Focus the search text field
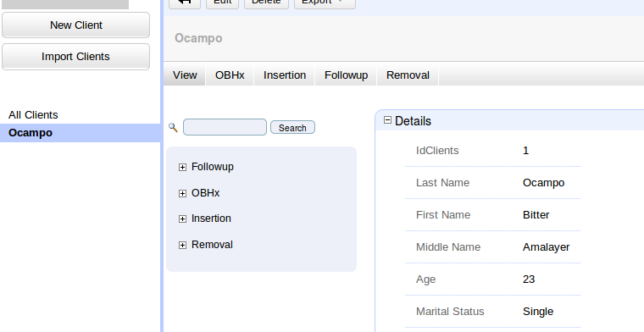 (x=225, y=127)
